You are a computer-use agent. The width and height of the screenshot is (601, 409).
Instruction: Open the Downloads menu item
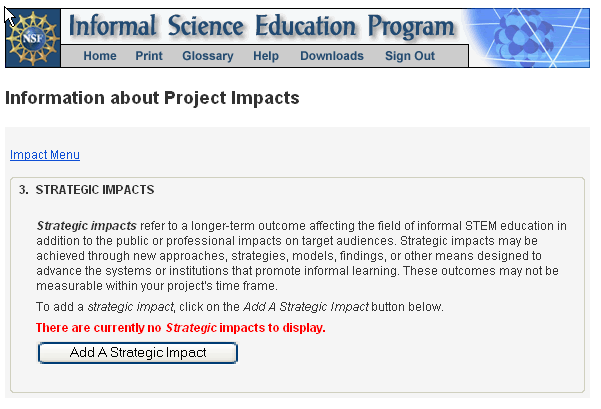(332, 56)
